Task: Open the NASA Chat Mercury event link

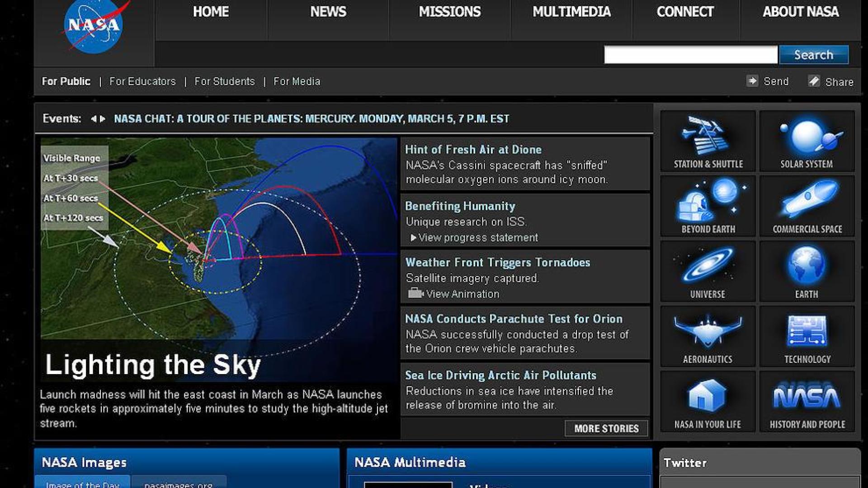Action: click(x=311, y=119)
